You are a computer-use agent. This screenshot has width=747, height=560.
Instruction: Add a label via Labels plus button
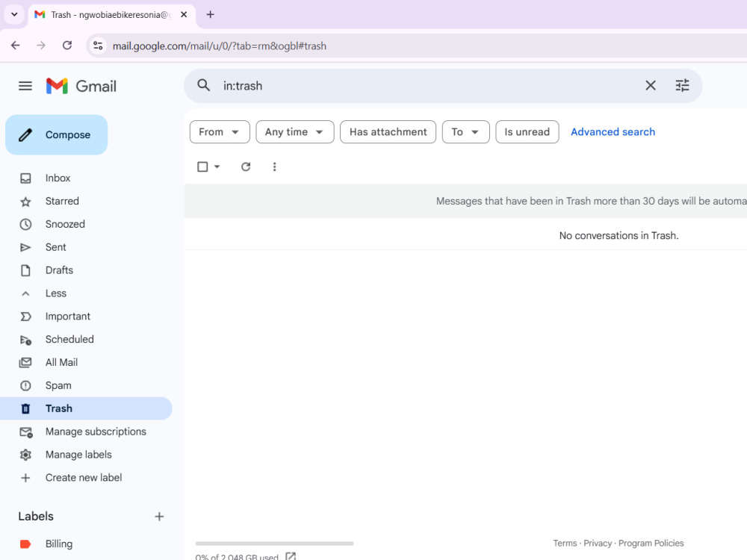coord(159,517)
